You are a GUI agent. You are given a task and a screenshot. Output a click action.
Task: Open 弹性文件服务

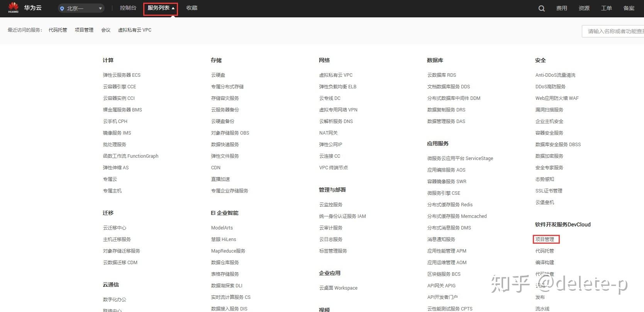click(225, 156)
